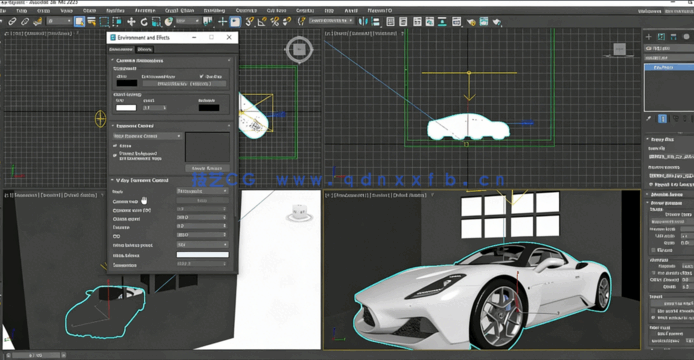Image resolution: width=694 pixels, height=360 pixels.
Task: Open the named selection sets dropdown
Action: (x=331, y=21)
